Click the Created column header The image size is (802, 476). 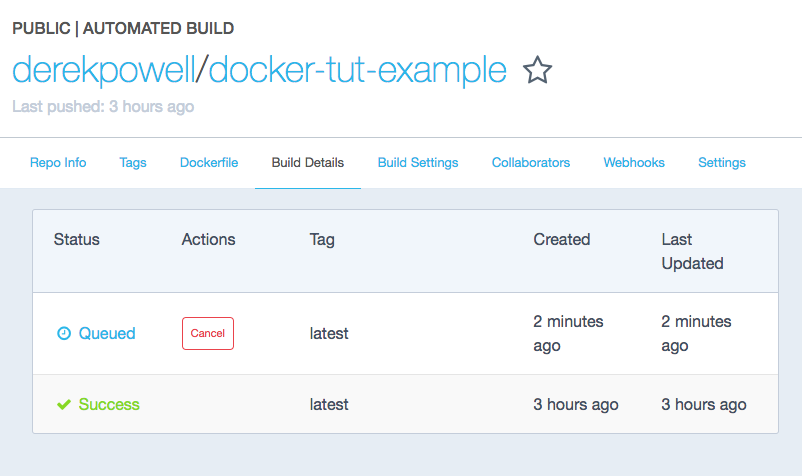[x=562, y=239]
